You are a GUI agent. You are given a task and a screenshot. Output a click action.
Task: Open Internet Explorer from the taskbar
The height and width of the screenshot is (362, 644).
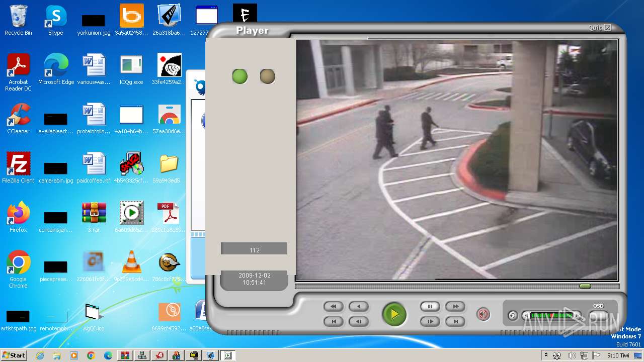[x=40, y=355]
